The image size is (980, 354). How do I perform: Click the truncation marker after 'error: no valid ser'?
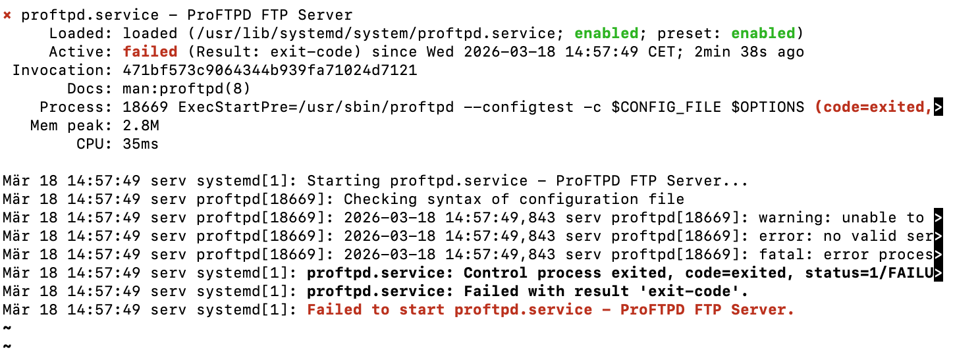939,236
